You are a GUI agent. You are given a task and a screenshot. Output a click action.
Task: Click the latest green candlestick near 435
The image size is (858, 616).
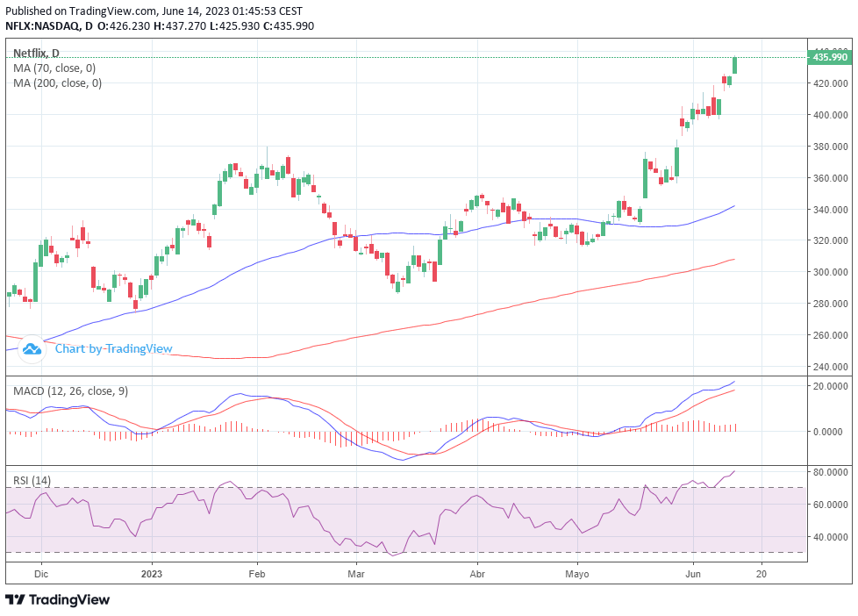click(735, 65)
